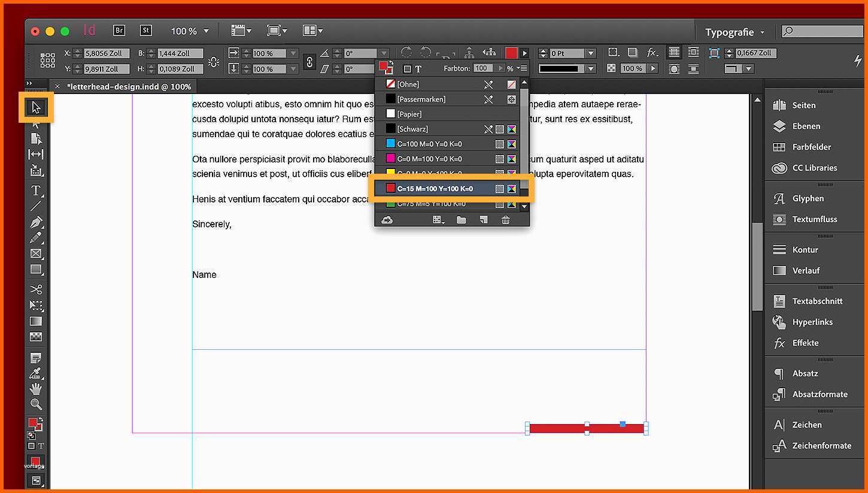Toggle formatting affects text (T) in swatches
868x493 pixels.
coord(418,69)
